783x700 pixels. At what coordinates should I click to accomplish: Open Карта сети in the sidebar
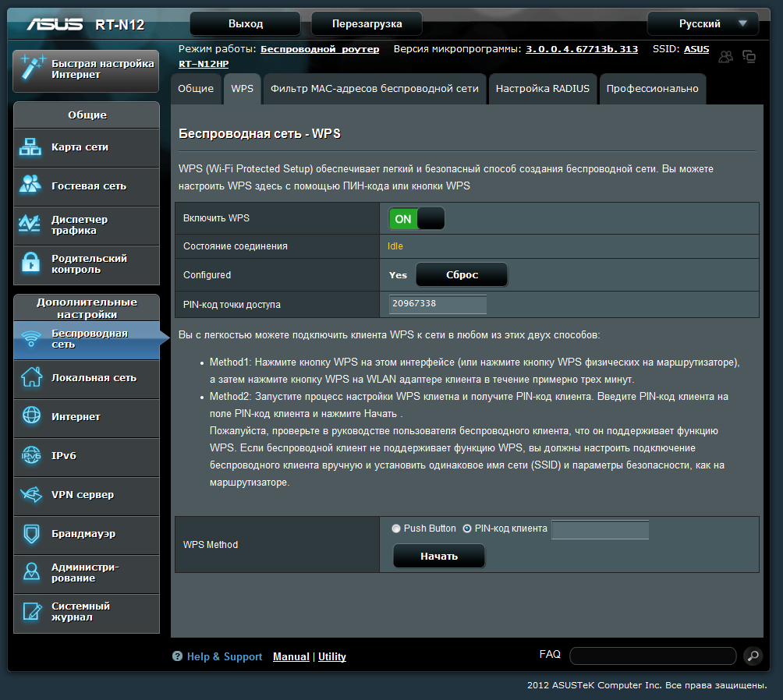pos(87,147)
